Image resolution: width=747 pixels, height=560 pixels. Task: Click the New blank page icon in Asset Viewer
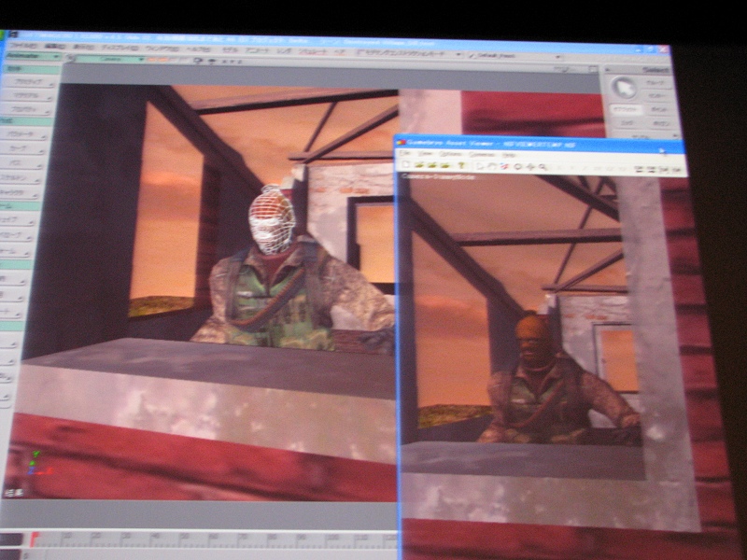click(x=406, y=165)
